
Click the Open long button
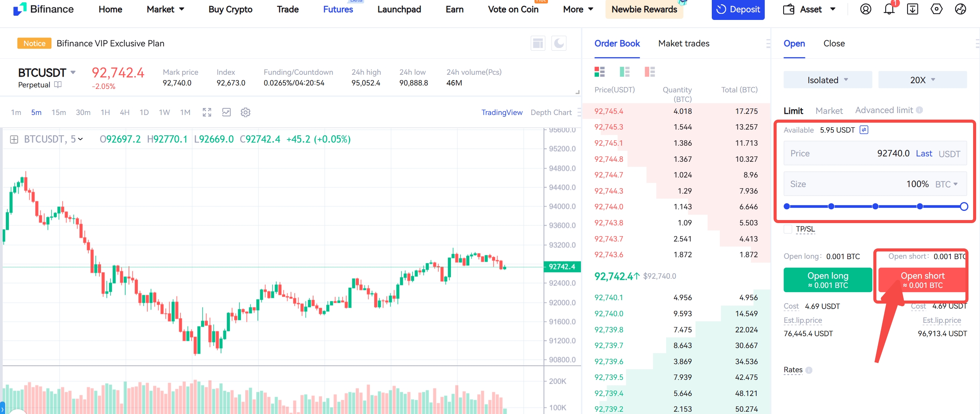coord(828,280)
